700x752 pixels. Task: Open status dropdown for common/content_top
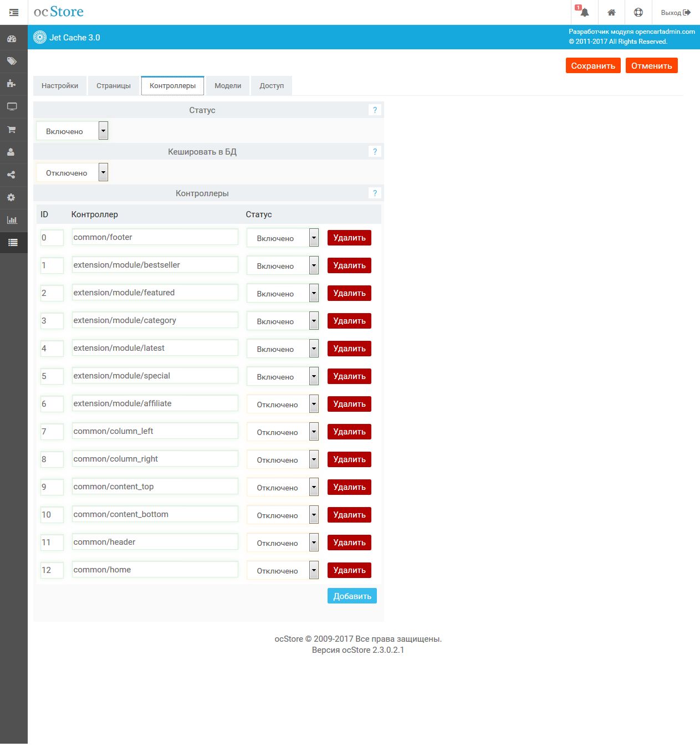[283, 487]
